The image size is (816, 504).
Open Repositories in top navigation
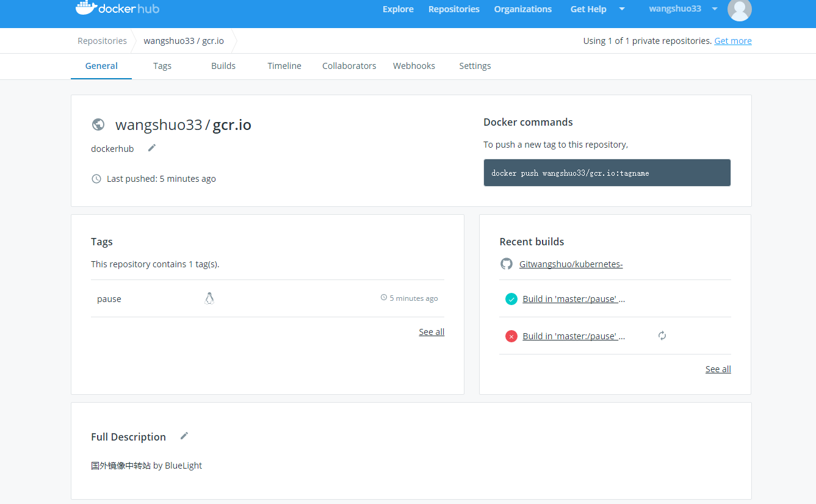point(454,9)
